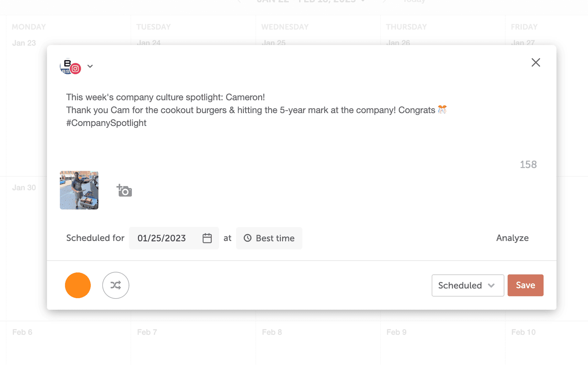Screen dimensions: 588x365
Task: Click the 01/25/2023 date field
Action: point(162,238)
